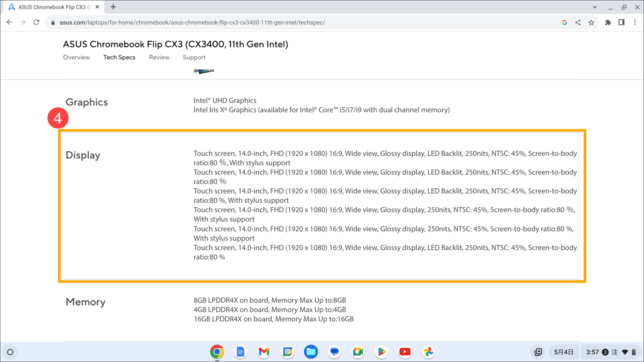The width and height of the screenshot is (644, 362).
Task: Launch Google Docs from the shelf
Action: click(240, 352)
